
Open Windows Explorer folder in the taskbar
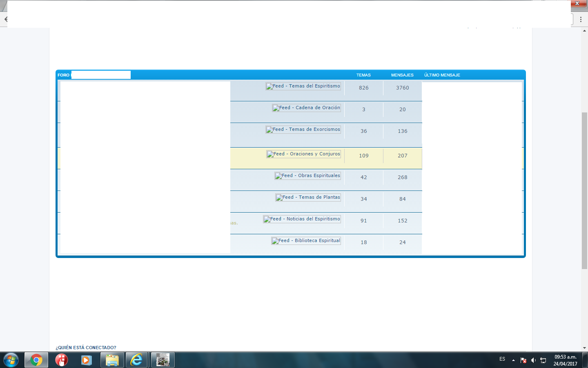112,360
